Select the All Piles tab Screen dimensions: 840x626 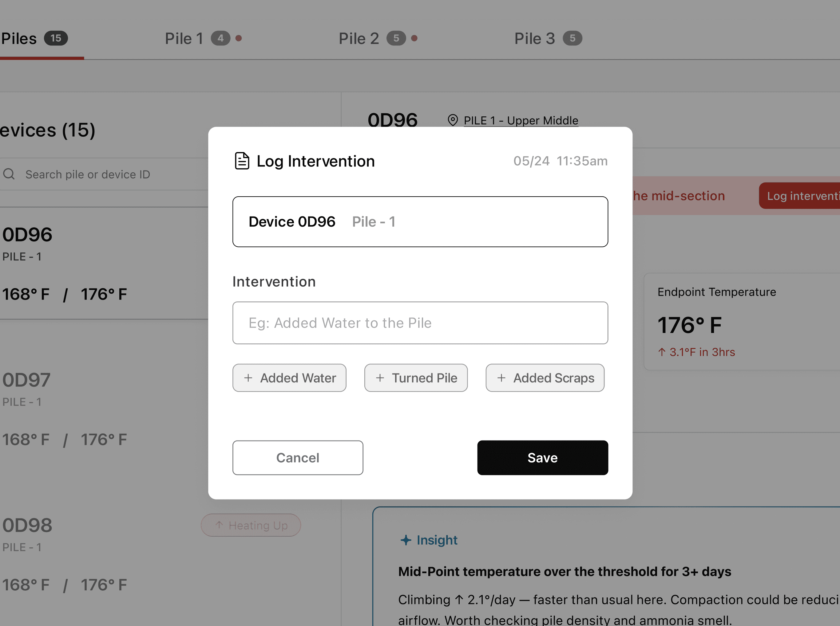tap(34, 38)
